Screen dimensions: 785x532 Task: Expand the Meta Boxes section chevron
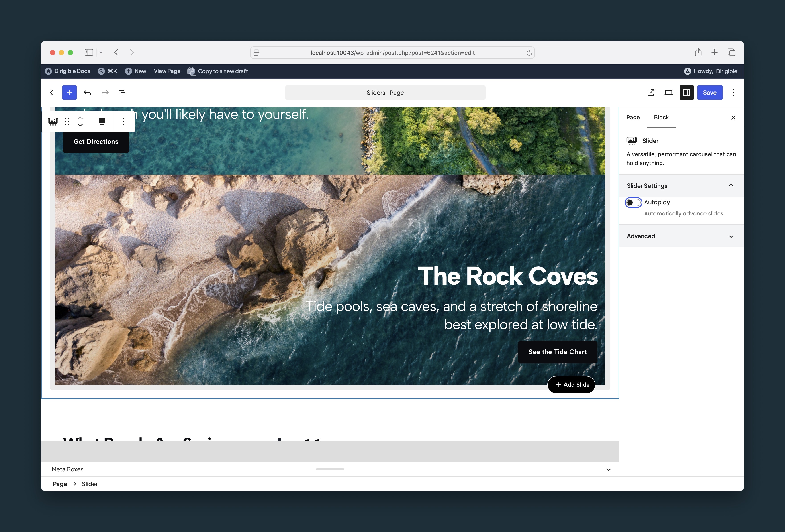pyautogui.click(x=608, y=469)
